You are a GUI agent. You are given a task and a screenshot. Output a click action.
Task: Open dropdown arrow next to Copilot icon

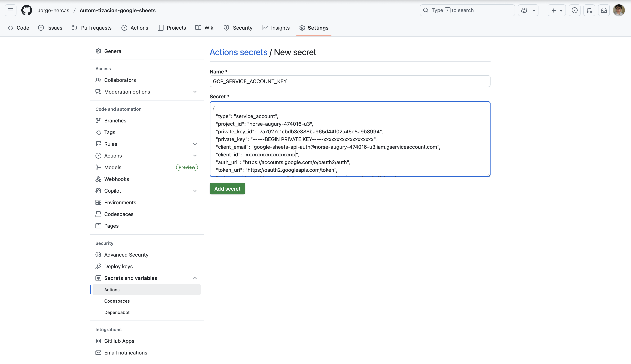pos(534,10)
